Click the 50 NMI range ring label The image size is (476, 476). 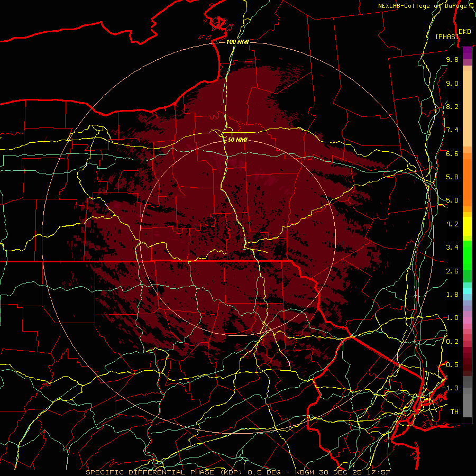237,140
